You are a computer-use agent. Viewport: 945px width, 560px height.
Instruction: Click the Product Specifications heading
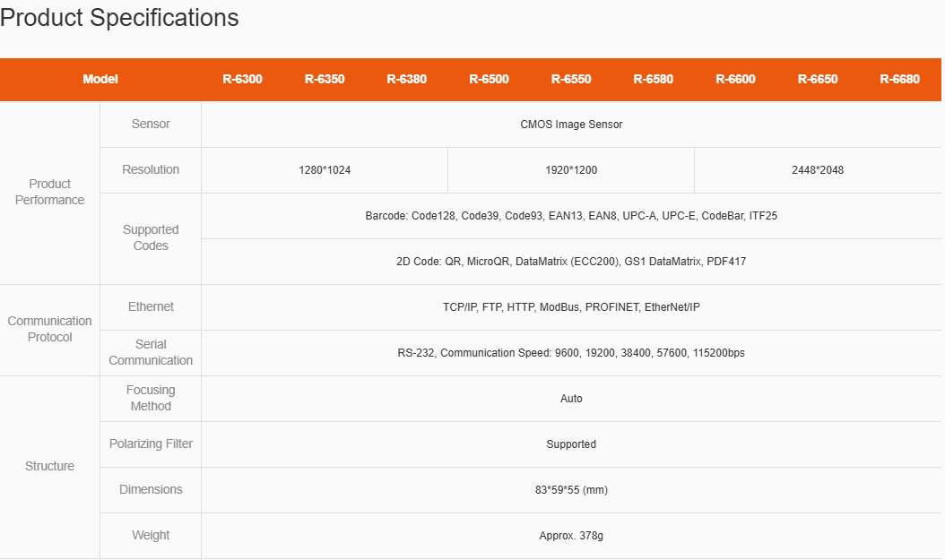[x=119, y=18]
